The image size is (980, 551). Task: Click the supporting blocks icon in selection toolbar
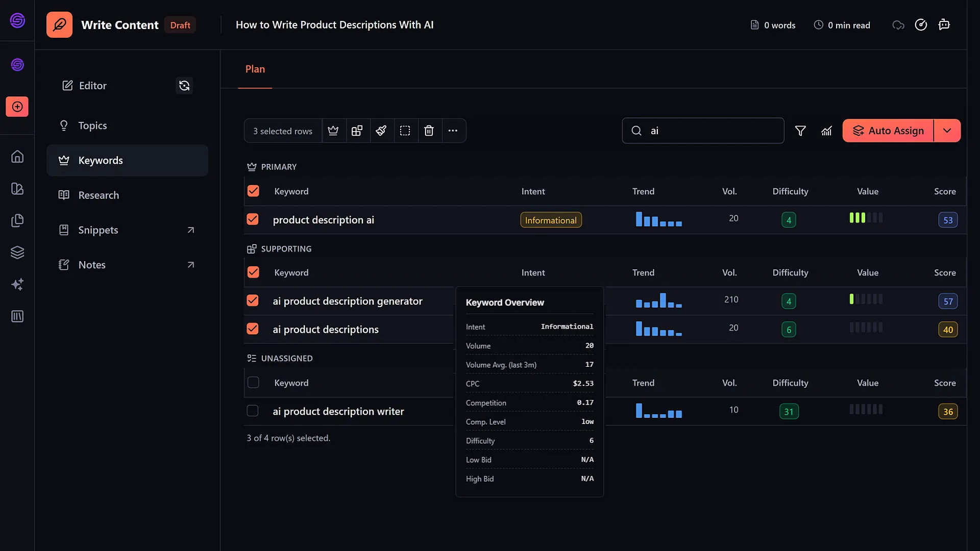[x=357, y=131]
